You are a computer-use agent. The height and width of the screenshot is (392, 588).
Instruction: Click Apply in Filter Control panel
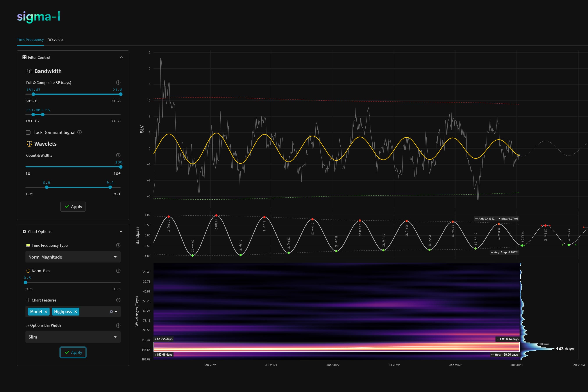[73, 207]
